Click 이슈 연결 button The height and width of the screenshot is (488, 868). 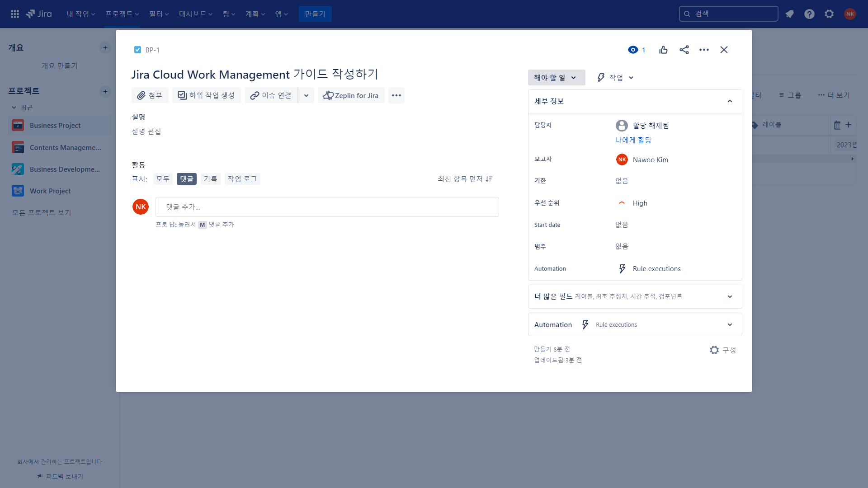point(271,95)
